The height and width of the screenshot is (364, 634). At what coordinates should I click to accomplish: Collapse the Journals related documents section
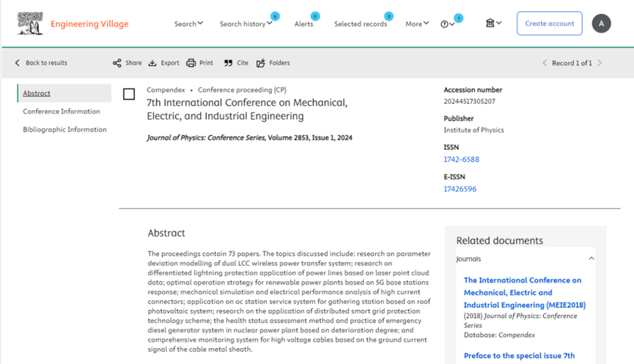tap(591, 259)
